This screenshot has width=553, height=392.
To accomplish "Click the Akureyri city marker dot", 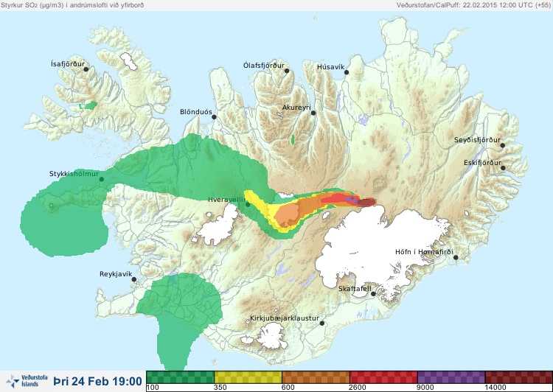I will [x=313, y=113].
